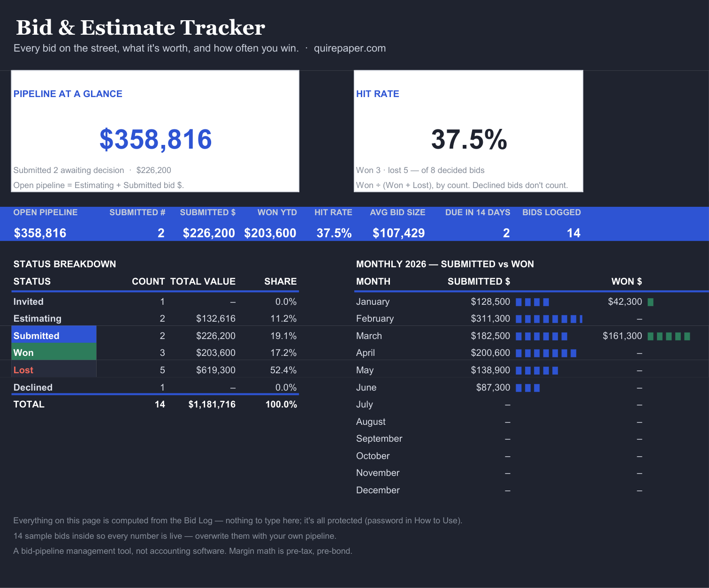Image resolution: width=709 pixels, height=588 pixels.
Task: Click the March won green bar
Action: coord(669,336)
